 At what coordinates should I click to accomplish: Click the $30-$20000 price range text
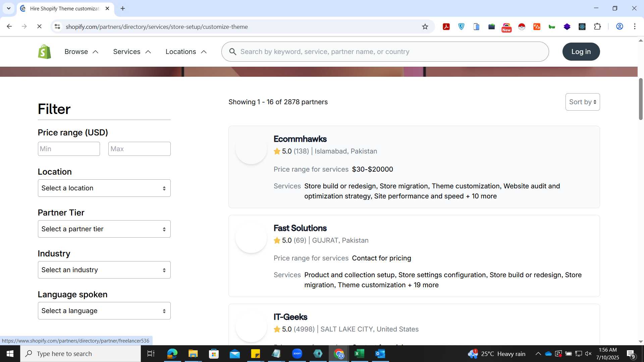372,169
